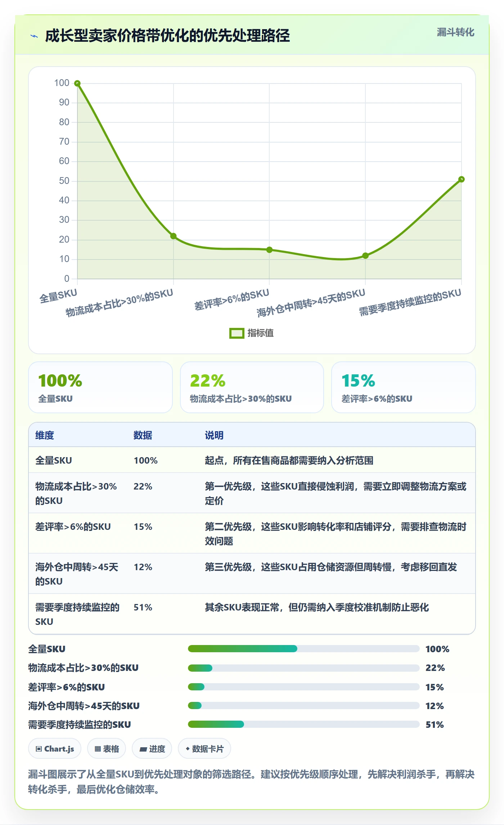Screen dimensions: 504x825
Task: Click the 51% label beside the progress bar
Action: pyautogui.click(x=435, y=725)
